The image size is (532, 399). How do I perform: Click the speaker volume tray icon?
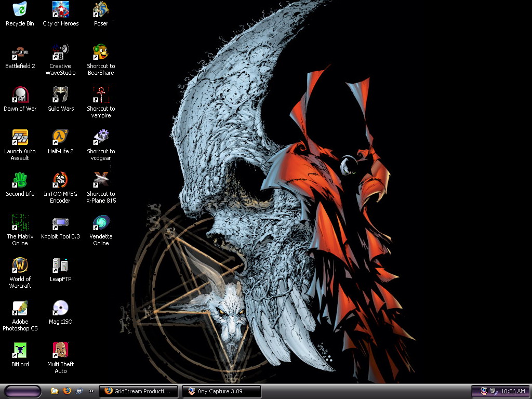(x=493, y=391)
